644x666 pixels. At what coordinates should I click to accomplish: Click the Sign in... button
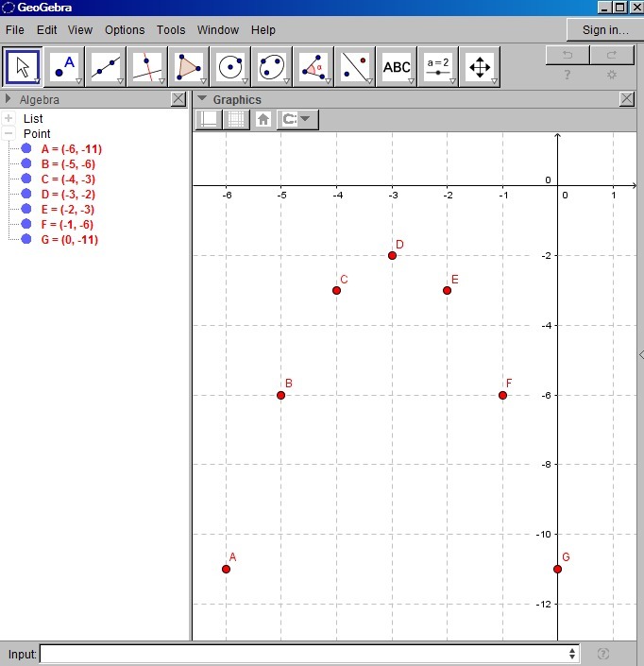604,30
